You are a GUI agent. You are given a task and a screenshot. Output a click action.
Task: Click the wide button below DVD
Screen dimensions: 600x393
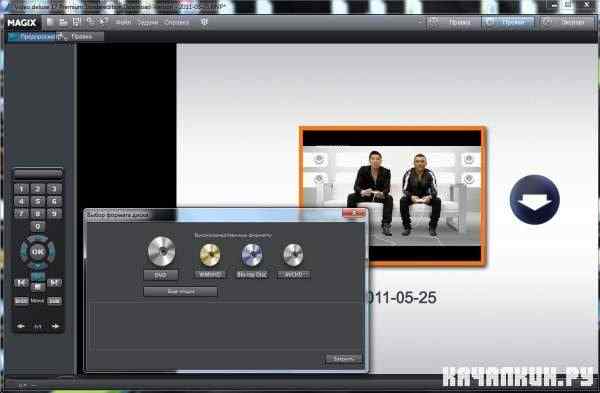tap(181, 292)
